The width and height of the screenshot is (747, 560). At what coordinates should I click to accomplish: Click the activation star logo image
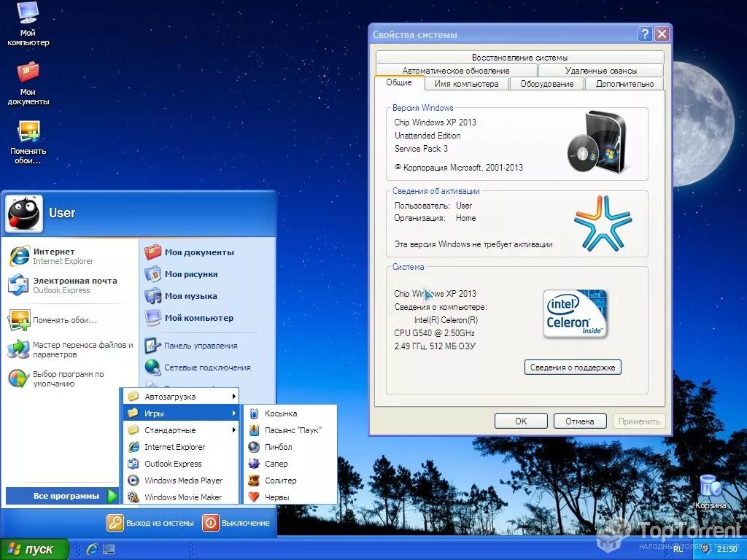coord(603,223)
